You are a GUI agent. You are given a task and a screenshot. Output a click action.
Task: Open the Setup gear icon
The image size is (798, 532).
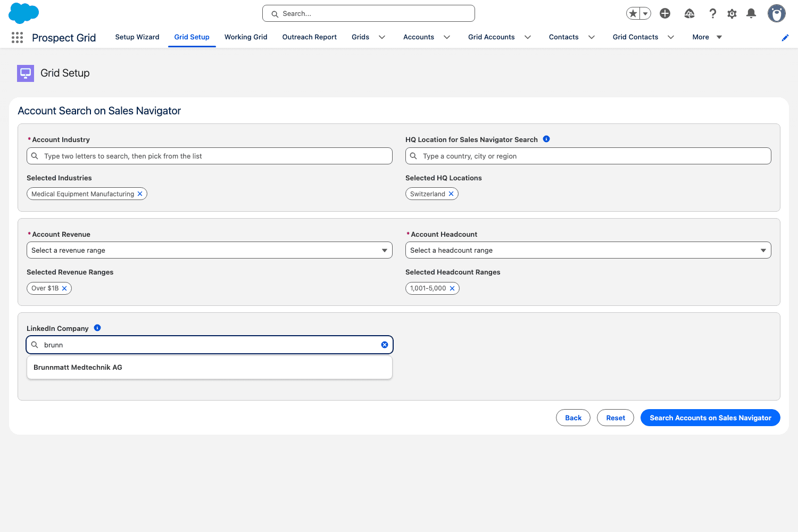[732, 13]
